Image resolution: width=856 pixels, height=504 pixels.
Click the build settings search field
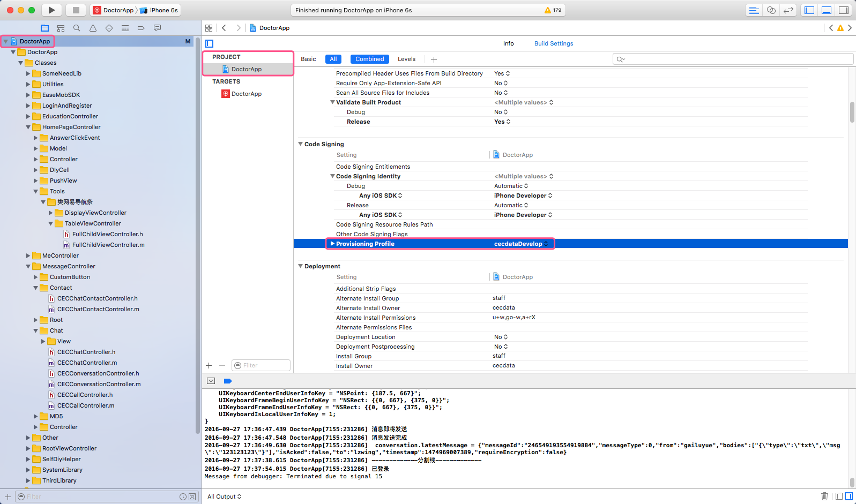pos(733,59)
